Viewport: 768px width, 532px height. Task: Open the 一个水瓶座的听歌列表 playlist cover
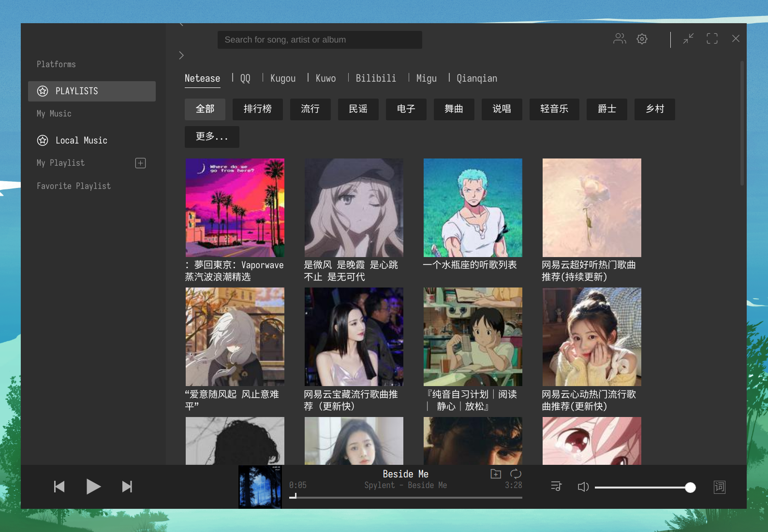click(473, 208)
